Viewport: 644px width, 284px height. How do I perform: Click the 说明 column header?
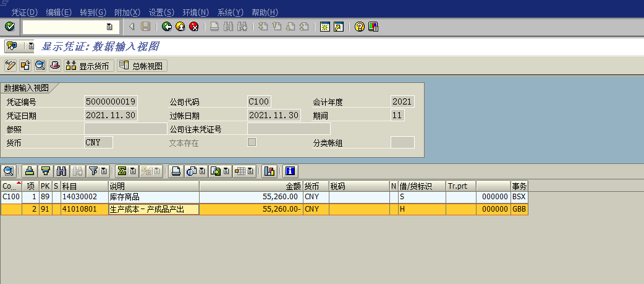pyautogui.click(x=154, y=186)
